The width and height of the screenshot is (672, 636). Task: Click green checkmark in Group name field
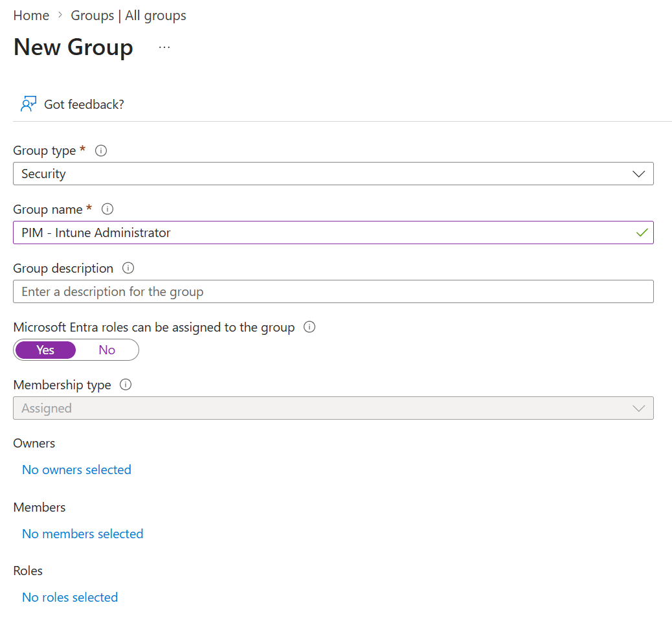click(x=642, y=233)
